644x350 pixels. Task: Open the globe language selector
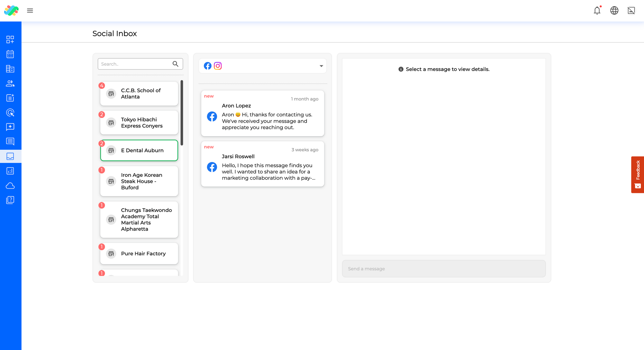(x=614, y=10)
